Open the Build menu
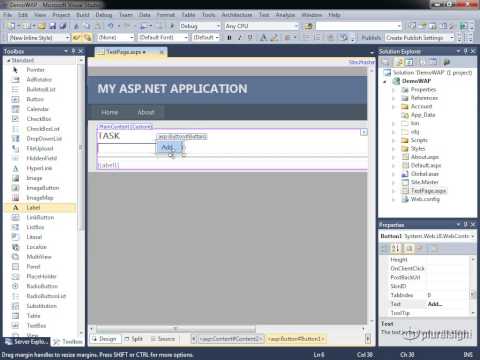This screenshot has width=480, height=360. pyautogui.click(x=83, y=15)
